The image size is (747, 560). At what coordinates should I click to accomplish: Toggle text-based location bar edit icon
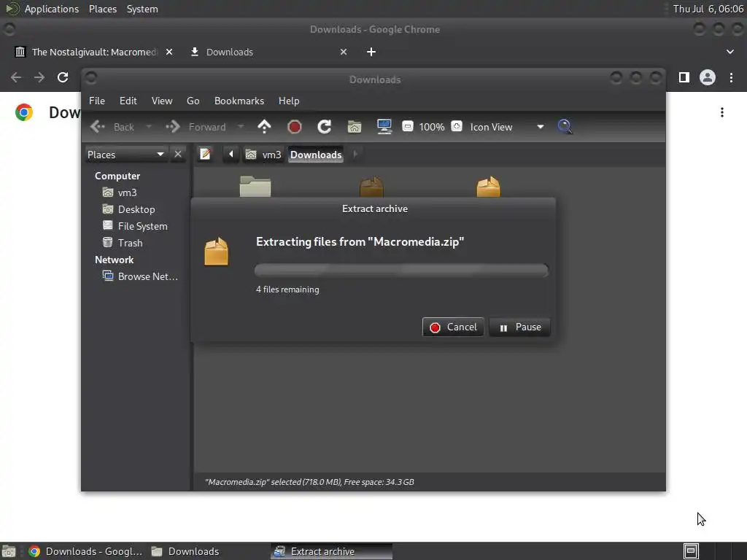[205, 155]
